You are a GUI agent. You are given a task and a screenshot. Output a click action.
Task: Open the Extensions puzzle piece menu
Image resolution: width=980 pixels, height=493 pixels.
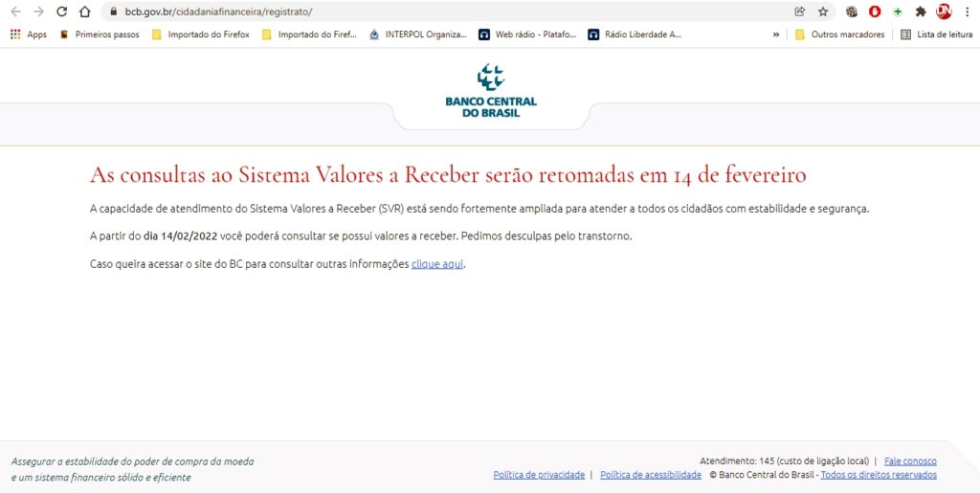921,11
